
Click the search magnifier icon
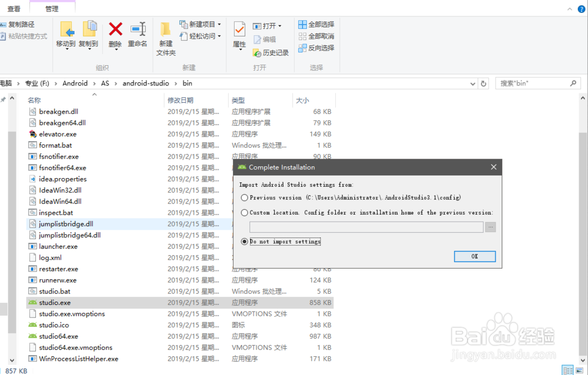click(x=573, y=83)
